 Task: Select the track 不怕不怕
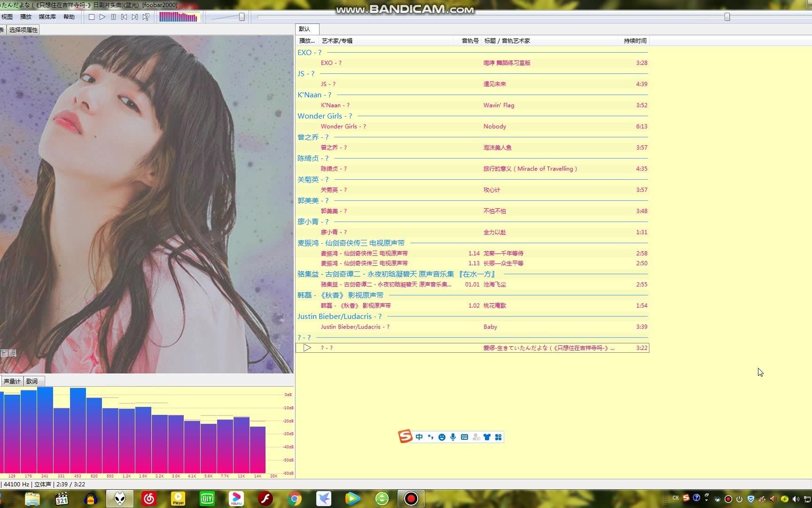(x=472, y=211)
